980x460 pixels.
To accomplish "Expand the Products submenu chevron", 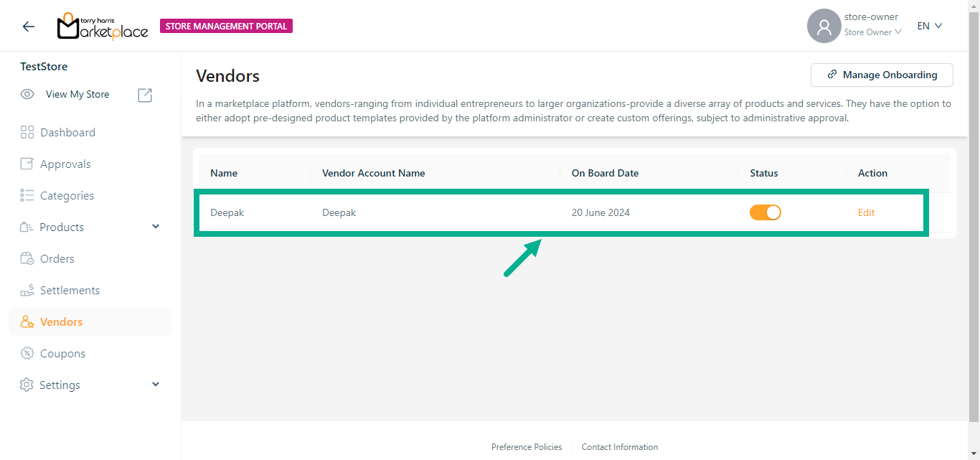I will coord(156,227).
